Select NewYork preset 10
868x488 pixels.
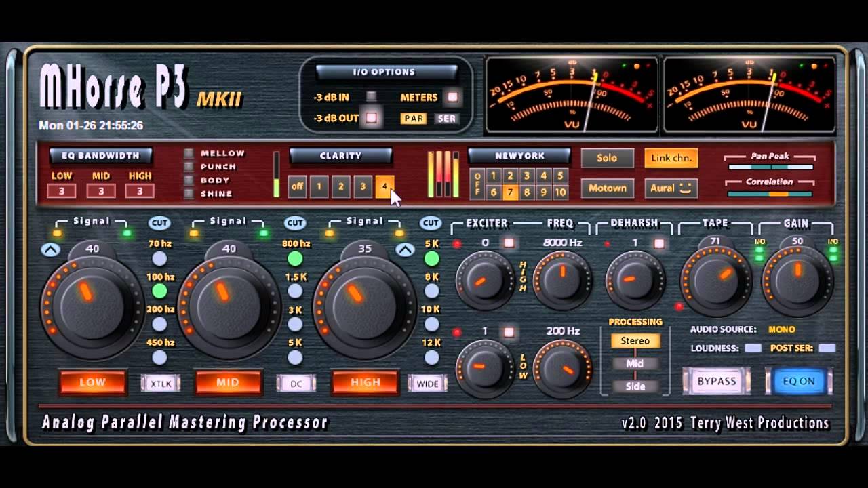560,192
